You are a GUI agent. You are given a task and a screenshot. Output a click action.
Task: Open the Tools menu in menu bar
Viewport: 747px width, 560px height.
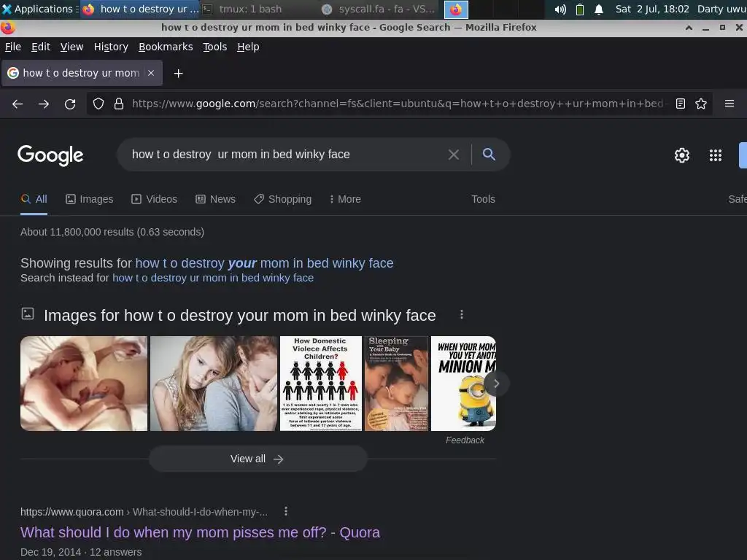pyautogui.click(x=214, y=47)
